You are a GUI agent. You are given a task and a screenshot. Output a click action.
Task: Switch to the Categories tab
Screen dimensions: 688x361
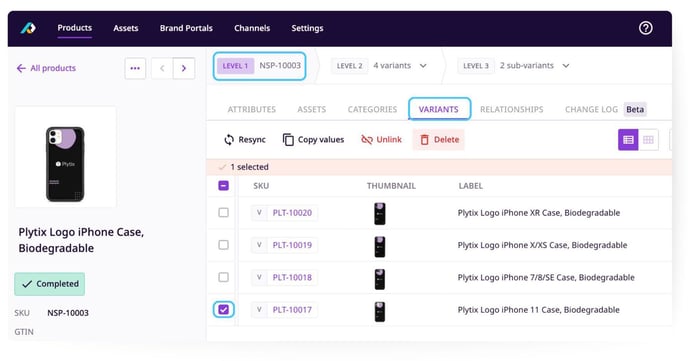pos(372,109)
